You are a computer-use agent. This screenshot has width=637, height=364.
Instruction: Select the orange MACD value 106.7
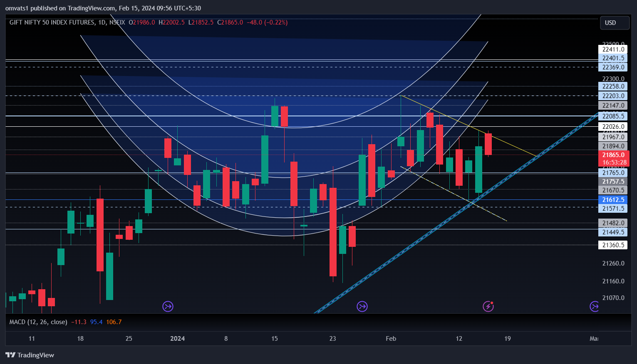tap(114, 322)
